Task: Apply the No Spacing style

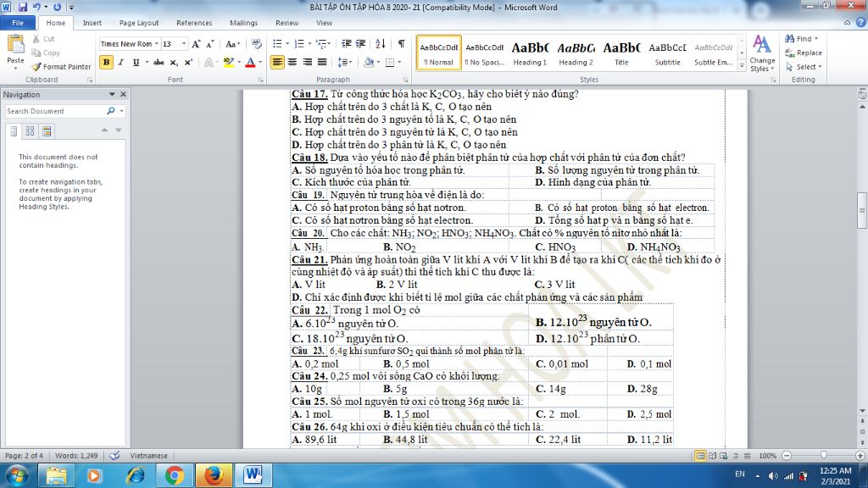Action: [x=484, y=53]
